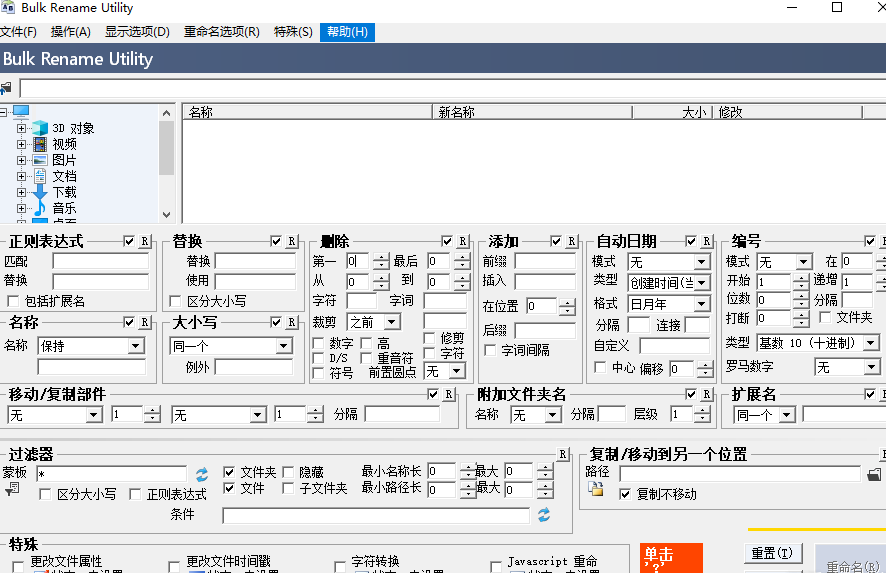Click the Bulk Rename Utility title icon
886x573 pixels.
coord(7,7)
